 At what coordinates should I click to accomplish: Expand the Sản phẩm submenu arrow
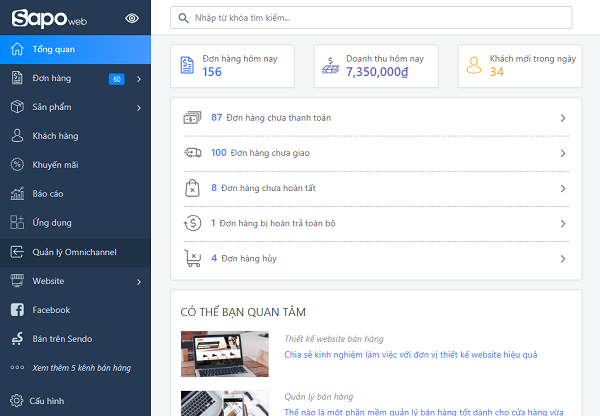pyautogui.click(x=139, y=107)
